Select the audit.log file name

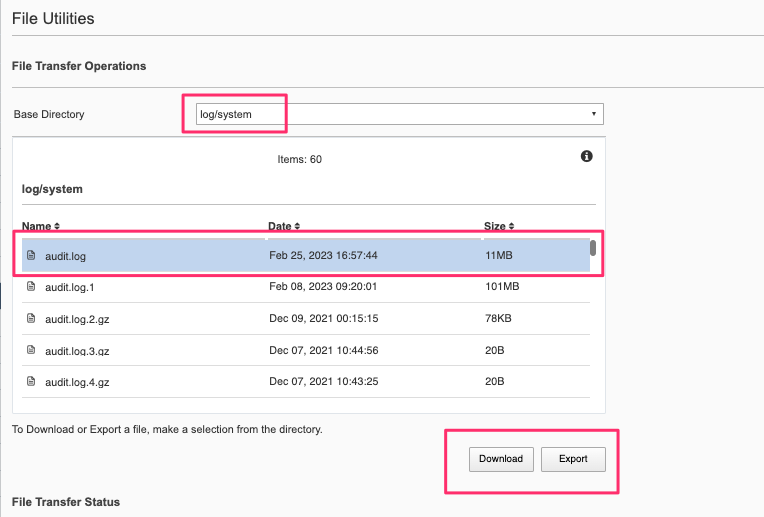[x=65, y=256]
